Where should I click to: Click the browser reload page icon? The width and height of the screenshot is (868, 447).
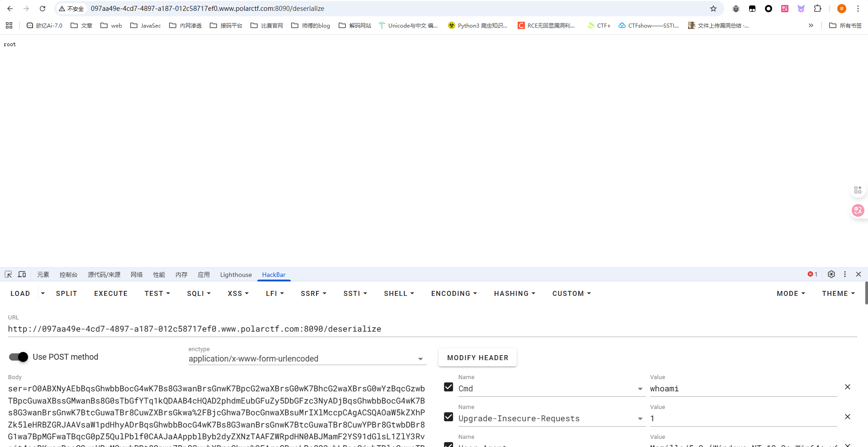tap(42, 9)
